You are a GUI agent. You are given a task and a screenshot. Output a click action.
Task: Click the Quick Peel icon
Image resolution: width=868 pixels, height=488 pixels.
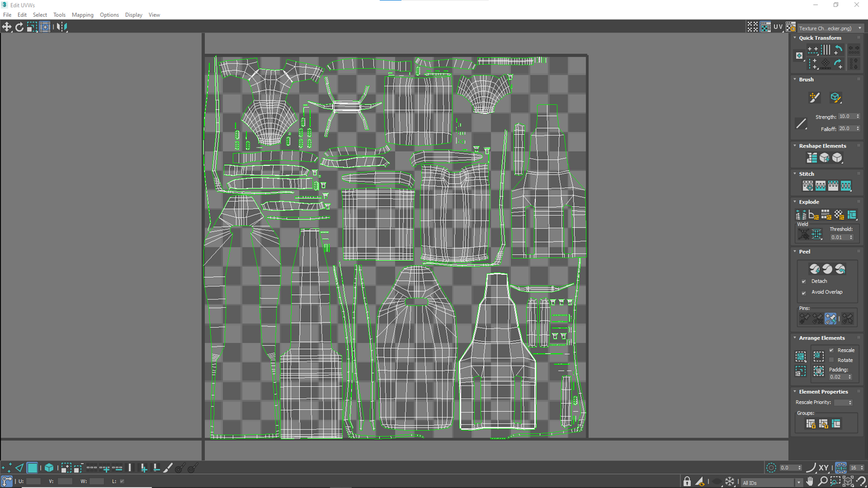tap(815, 269)
